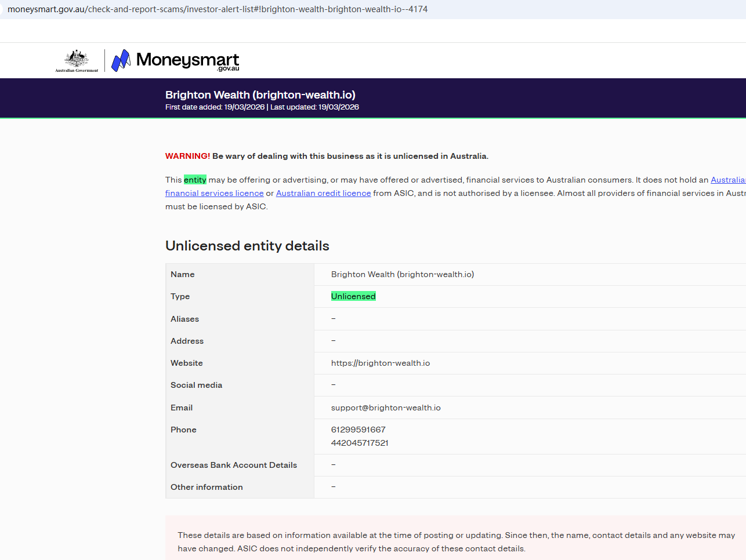Click the phone number 442045717521
This screenshot has width=746, height=560.
click(360, 443)
